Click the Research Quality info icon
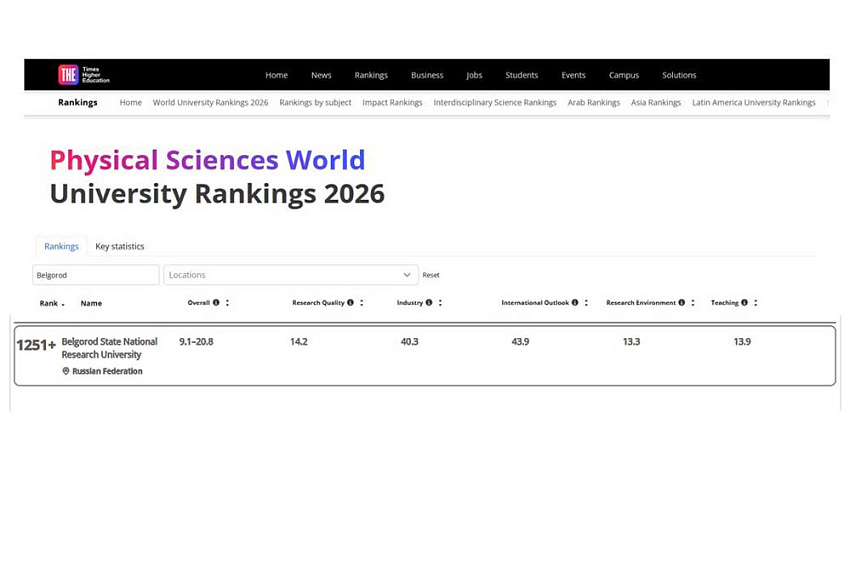Image resolution: width=850 pixels, height=566 pixels. click(350, 303)
